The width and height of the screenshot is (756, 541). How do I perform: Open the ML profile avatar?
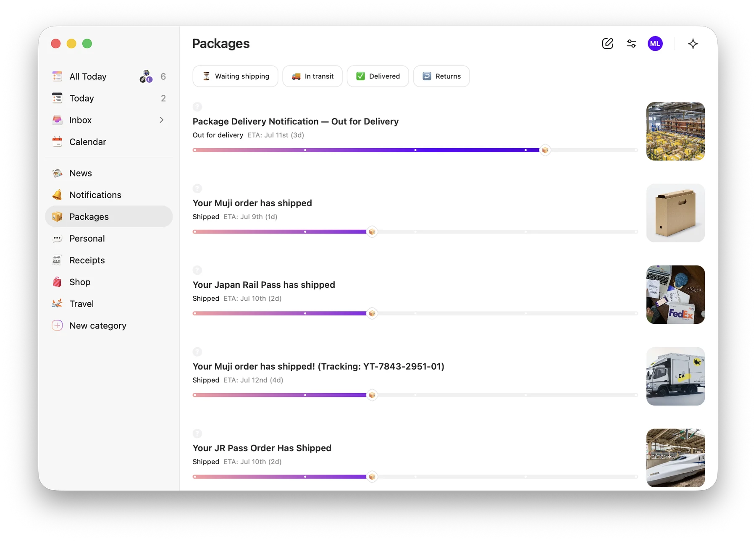pyautogui.click(x=655, y=44)
